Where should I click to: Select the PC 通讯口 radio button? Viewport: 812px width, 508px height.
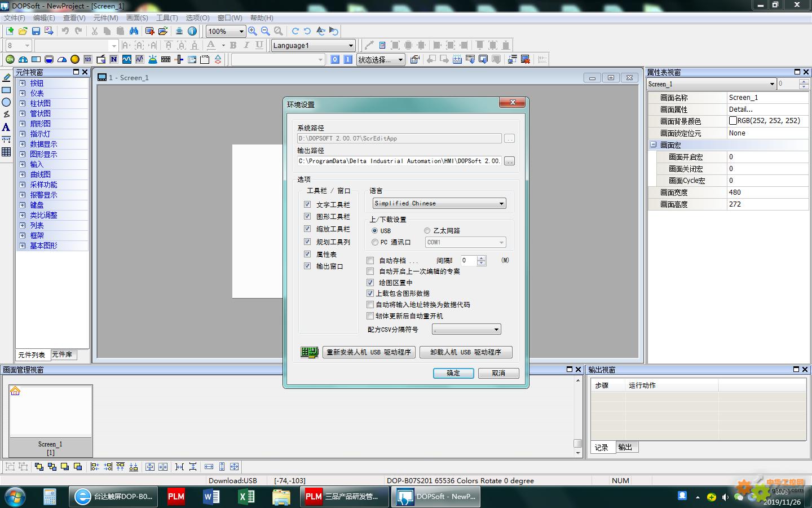pyautogui.click(x=375, y=242)
